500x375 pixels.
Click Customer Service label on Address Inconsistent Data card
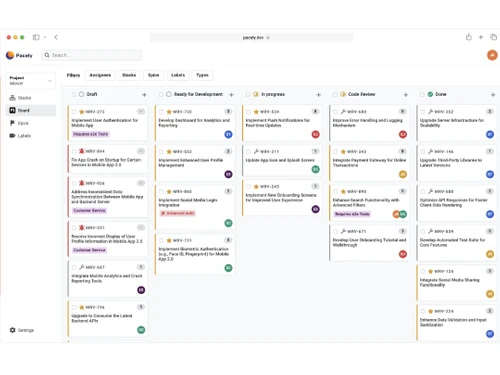[x=89, y=211]
